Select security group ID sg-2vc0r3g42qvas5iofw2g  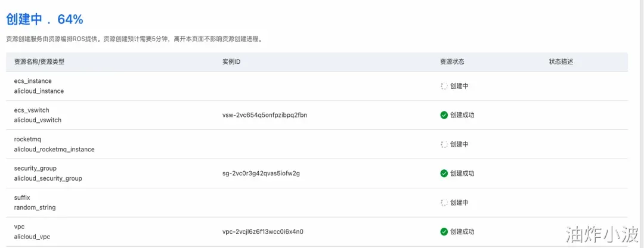click(261, 173)
